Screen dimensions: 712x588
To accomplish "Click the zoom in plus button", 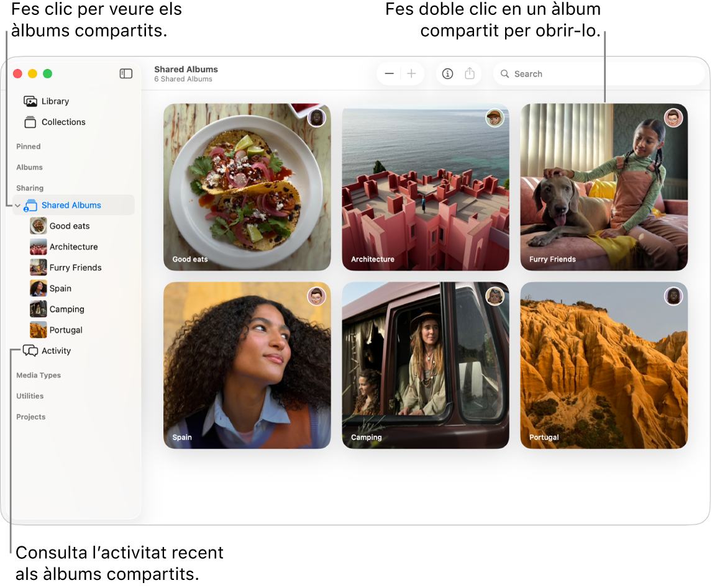I will coord(412,73).
